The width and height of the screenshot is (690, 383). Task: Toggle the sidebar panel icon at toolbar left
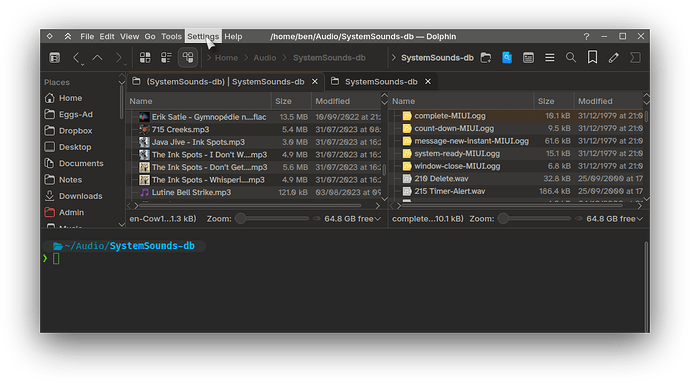tap(55, 58)
